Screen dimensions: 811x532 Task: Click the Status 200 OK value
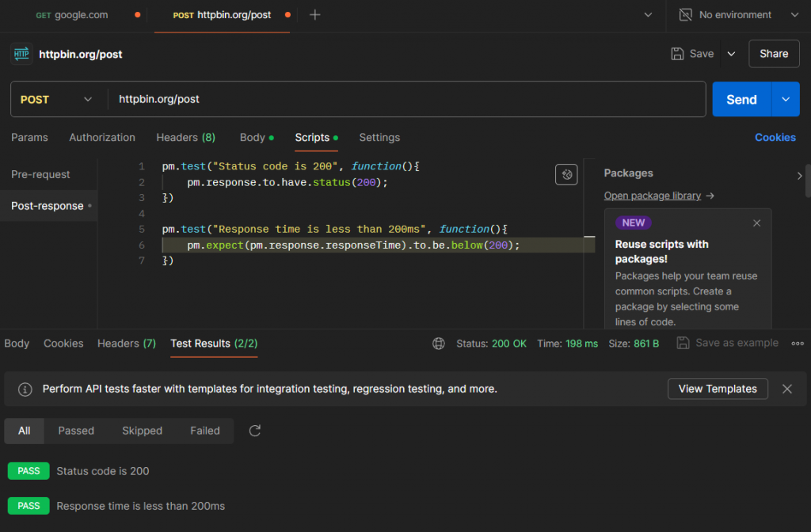tap(509, 344)
